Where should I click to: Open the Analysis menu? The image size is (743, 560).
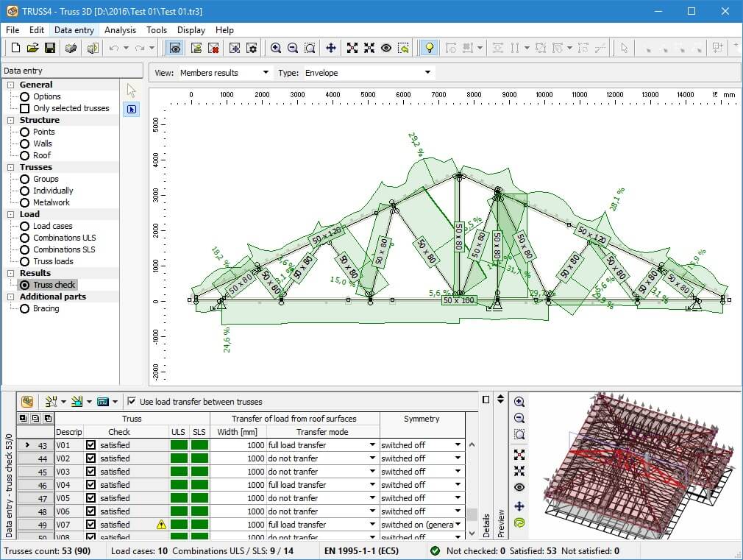(120, 30)
